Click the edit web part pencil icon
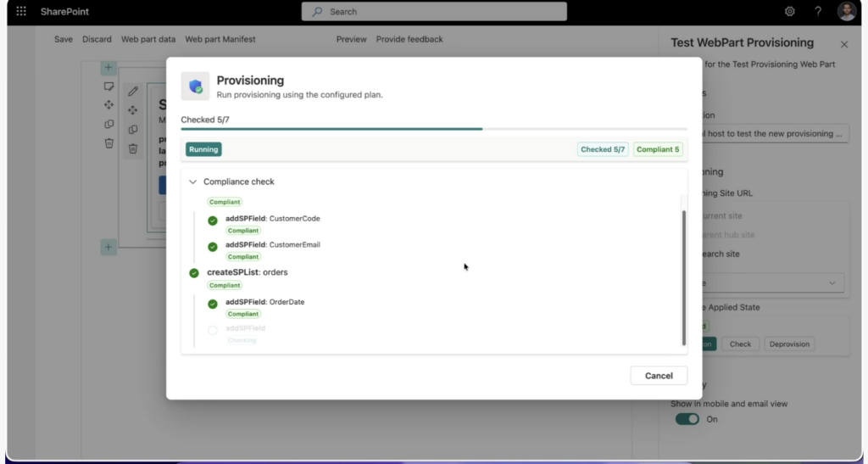868x464 pixels. point(133,92)
